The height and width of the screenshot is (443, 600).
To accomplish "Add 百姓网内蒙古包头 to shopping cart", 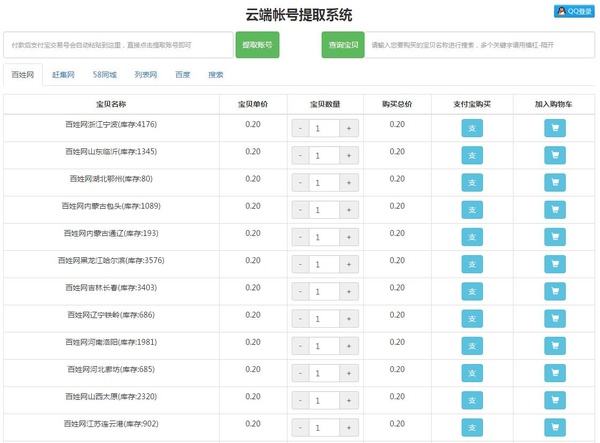I will pyautogui.click(x=555, y=210).
